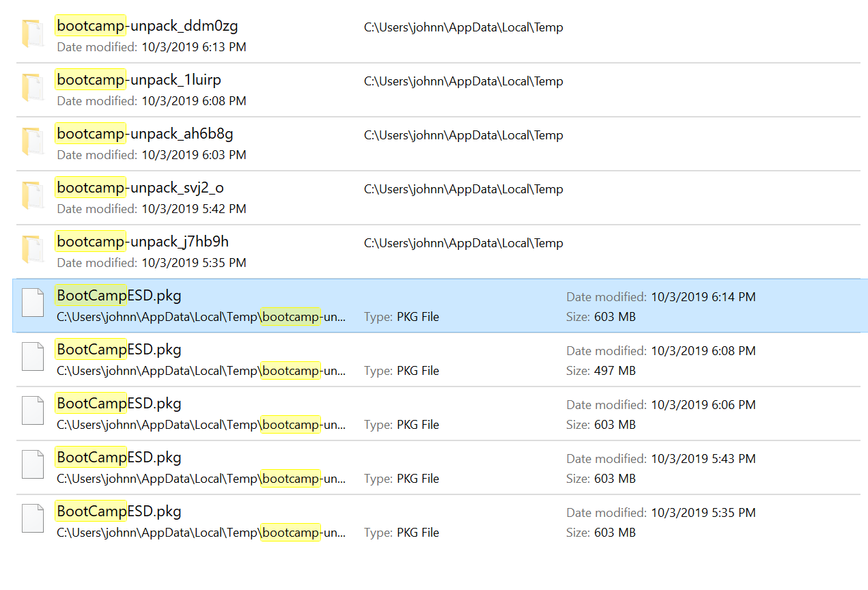The width and height of the screenshot is (868, 590).
Task: Click folder icon for bootcamp-unpack_1luirp
Action: click(x=33, y=88)
